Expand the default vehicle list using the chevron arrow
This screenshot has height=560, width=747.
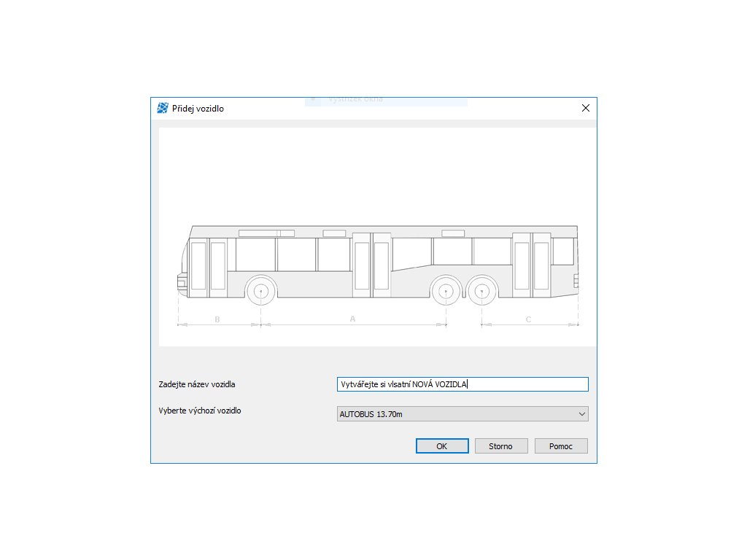[581, 414]
